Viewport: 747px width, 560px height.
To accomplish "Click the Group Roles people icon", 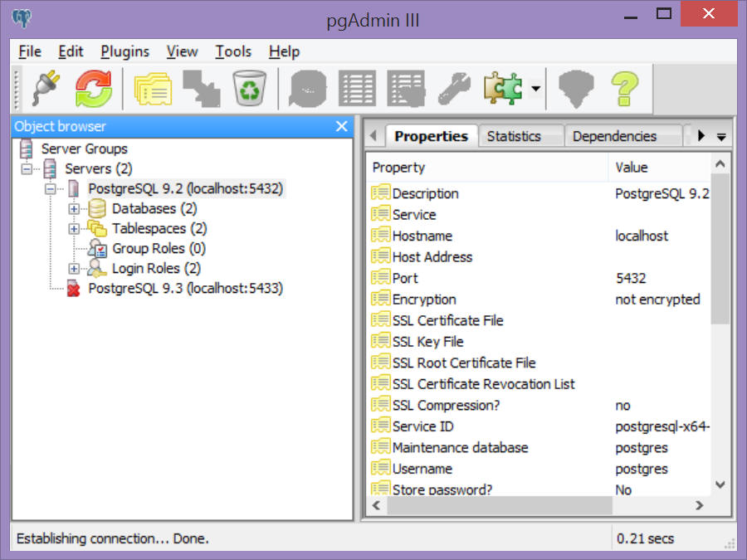I will 97,249.
